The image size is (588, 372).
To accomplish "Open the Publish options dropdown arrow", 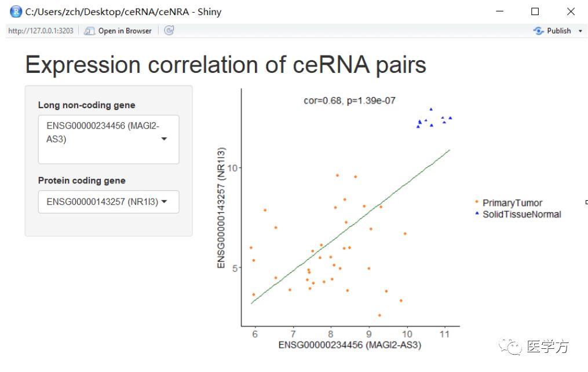I will (580, 31).
